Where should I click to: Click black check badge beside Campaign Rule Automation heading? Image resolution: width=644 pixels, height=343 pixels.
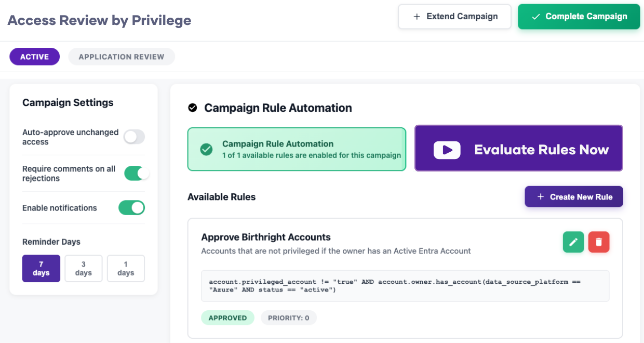click(193, 108)
